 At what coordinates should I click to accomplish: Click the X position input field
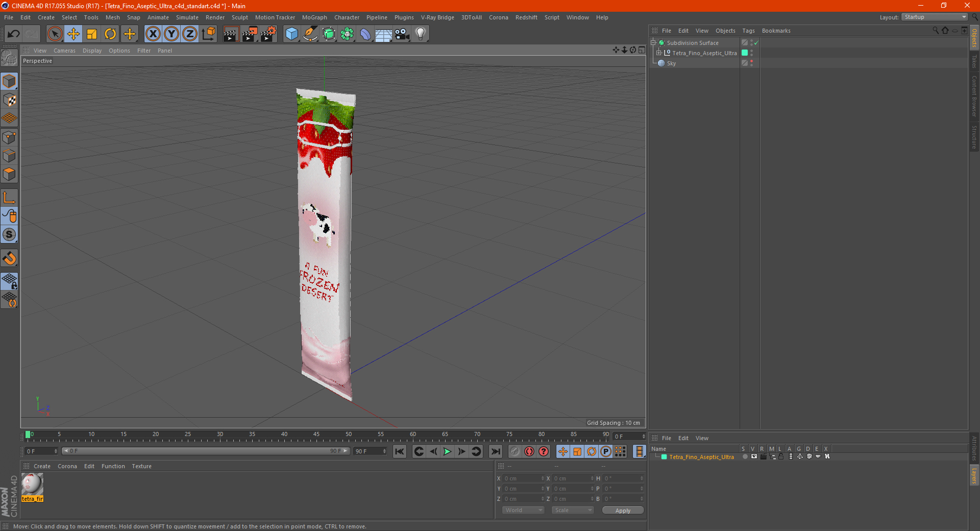(523, 478)
